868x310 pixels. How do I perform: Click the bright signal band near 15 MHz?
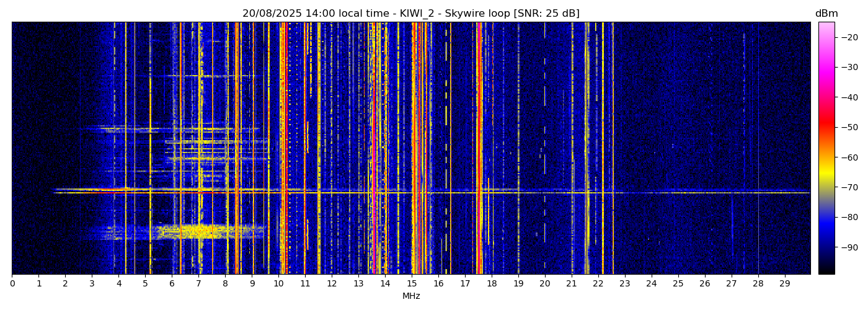(x=414, y=124)
